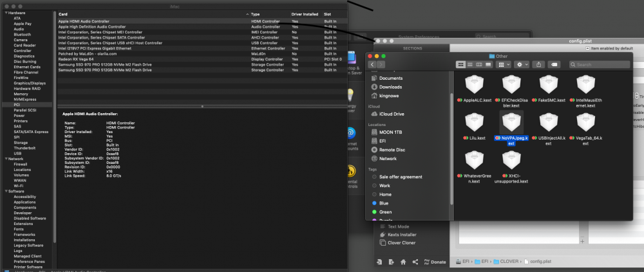Image resolution: width=644 pixels, height=272 pixels.
Task: Select USBInjectAll.kext file icon
Action: [549, 122]
